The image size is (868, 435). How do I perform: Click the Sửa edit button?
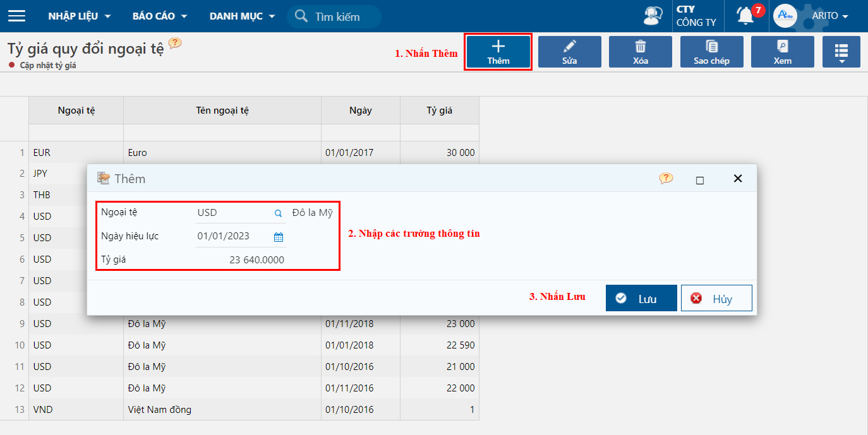569,52
